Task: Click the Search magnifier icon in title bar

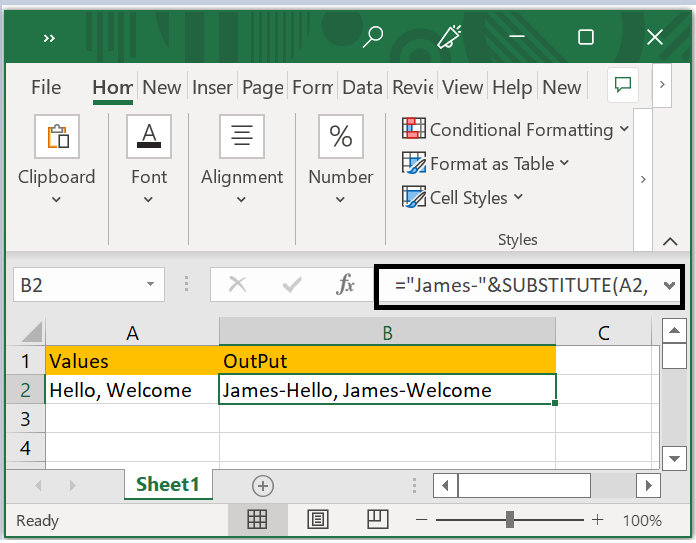Action: click(x=373, y=37)
